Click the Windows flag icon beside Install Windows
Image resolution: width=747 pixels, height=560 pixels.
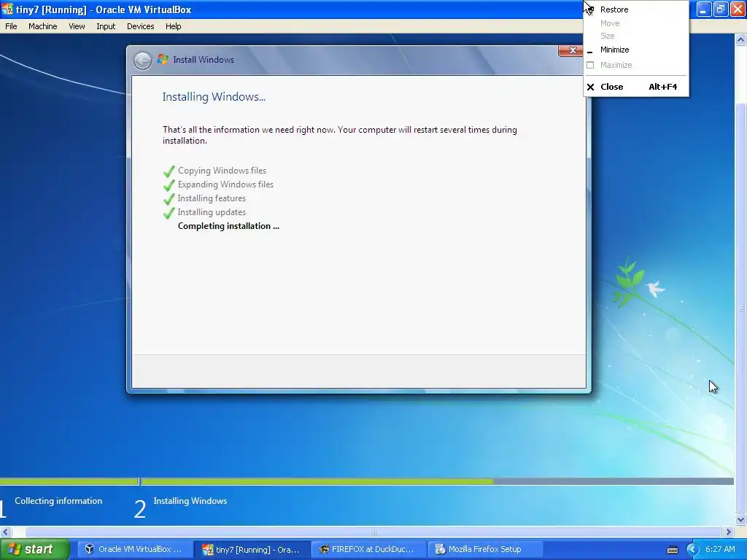pos(163,60)
